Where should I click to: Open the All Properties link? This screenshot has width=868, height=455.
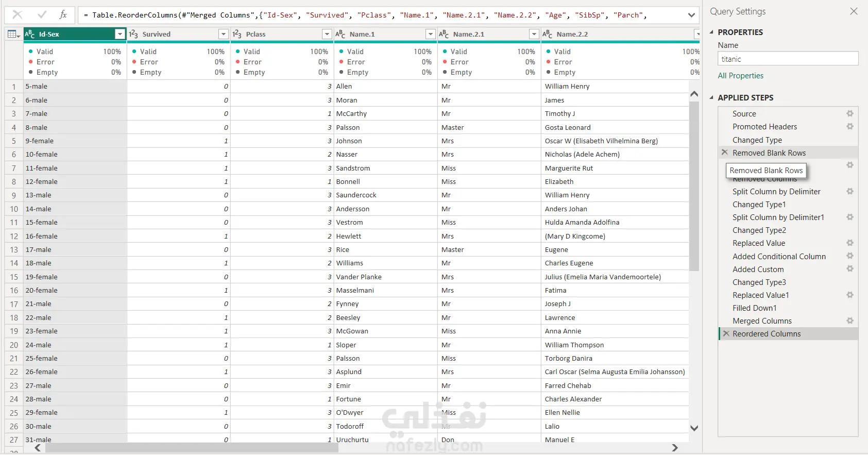pyautogui.click(x=740, y=76)
